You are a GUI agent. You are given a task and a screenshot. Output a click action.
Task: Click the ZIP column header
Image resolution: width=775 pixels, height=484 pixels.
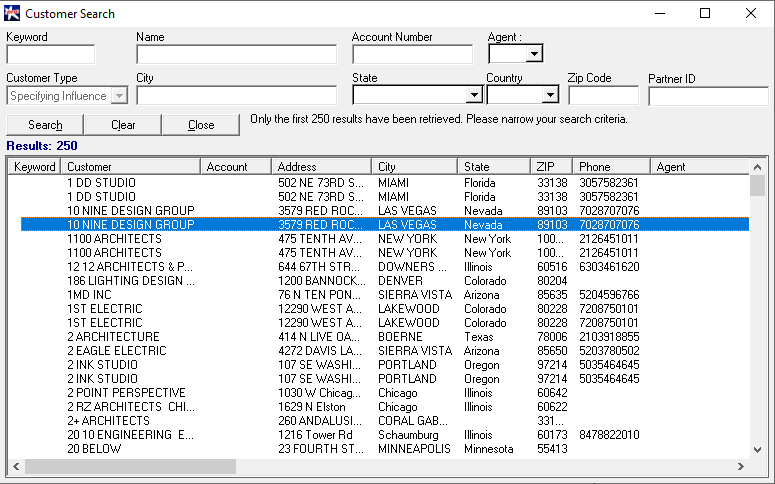pyautogui.click(x=552, y=167)
